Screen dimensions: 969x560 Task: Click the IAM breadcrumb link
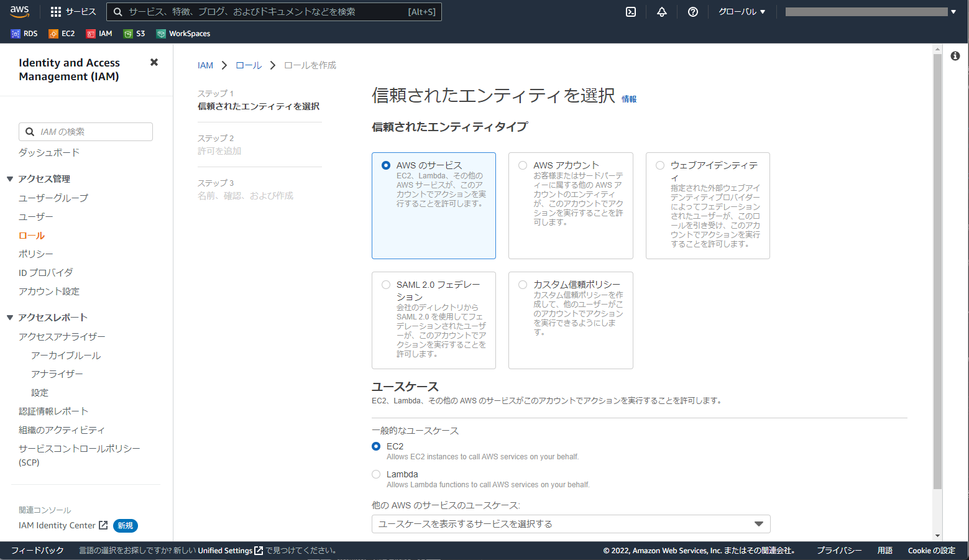coord(205,65)
